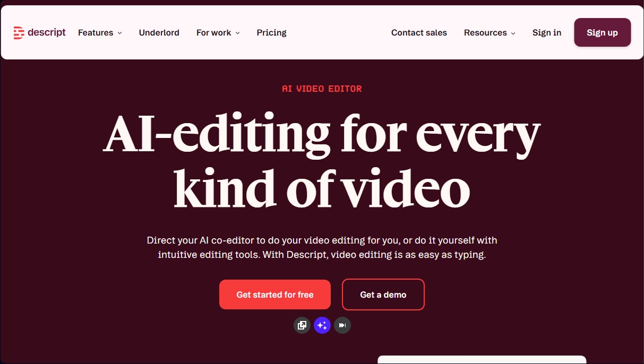The width and height of the screenshot is (644, 364).
Task: Open the Underlord page
Action: [x=159, y=32]
